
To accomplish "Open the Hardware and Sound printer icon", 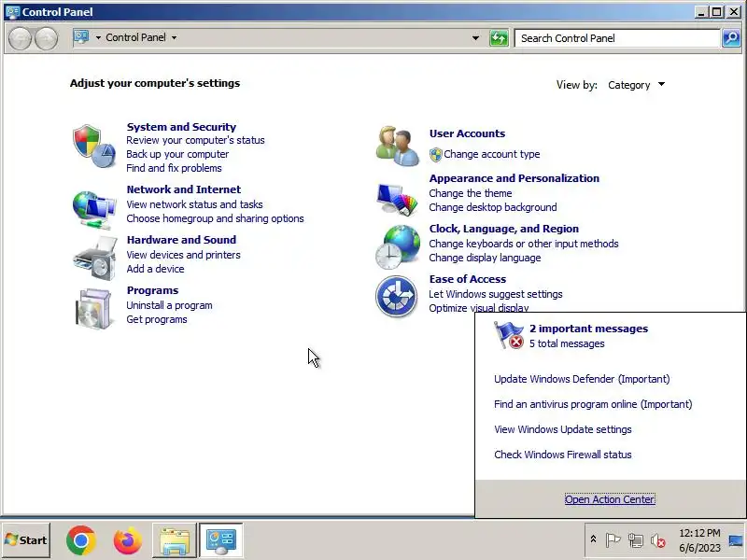I will (95, 259).
